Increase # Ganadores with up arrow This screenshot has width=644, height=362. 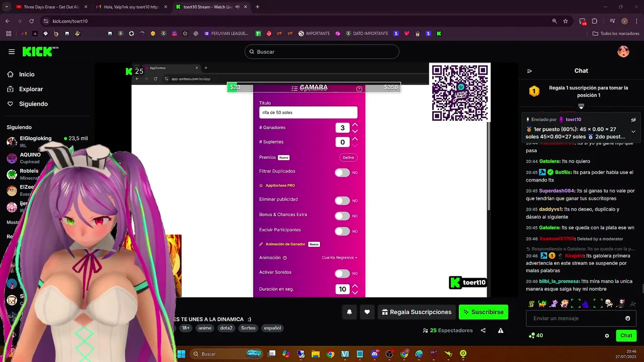click(355, 124)
